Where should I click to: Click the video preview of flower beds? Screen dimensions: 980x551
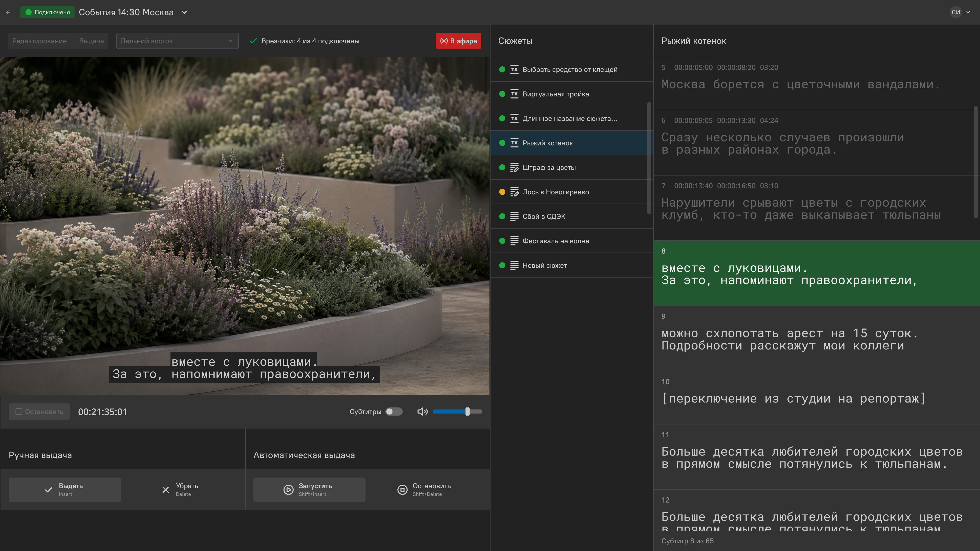click(245, 226)
